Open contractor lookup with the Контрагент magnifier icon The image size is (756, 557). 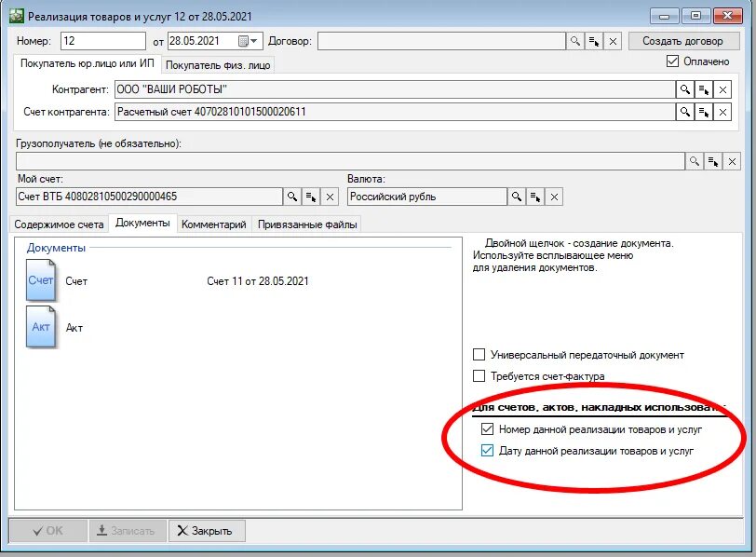(684, 89)
